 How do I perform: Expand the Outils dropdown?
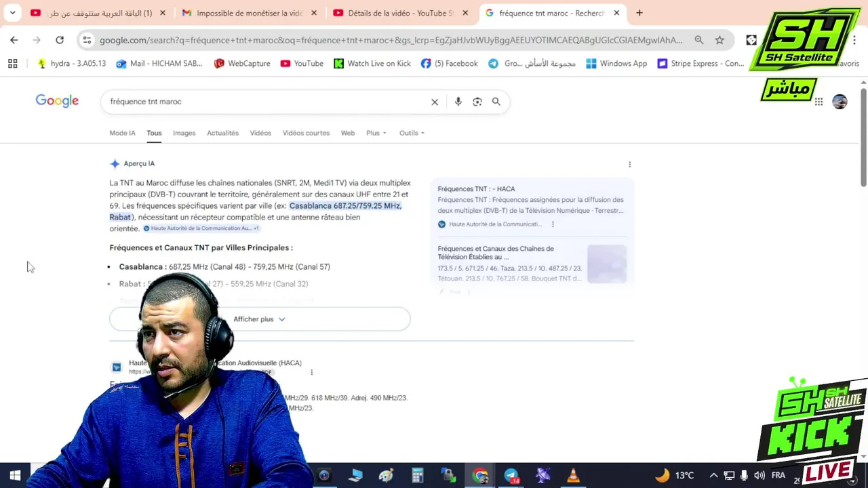click(x=412, y=133)
